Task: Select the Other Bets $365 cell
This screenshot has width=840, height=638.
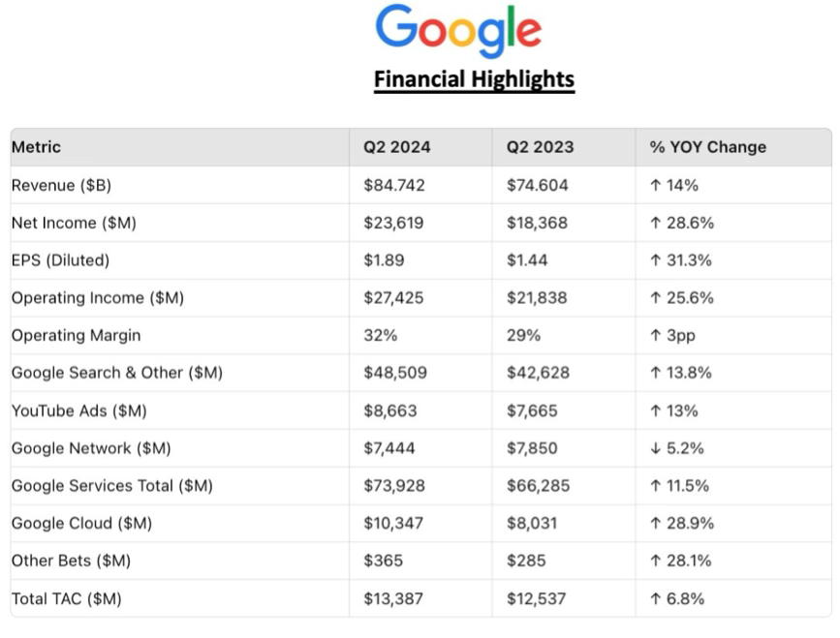Action: 383,561
